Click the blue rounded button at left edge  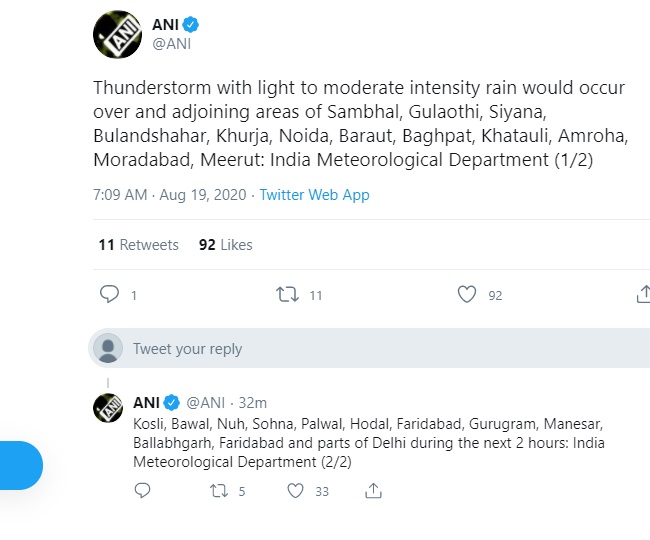pos(18,465)
